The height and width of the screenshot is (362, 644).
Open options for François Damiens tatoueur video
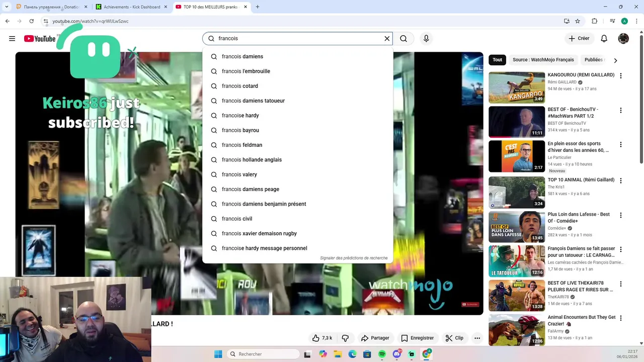click(620, 249)
